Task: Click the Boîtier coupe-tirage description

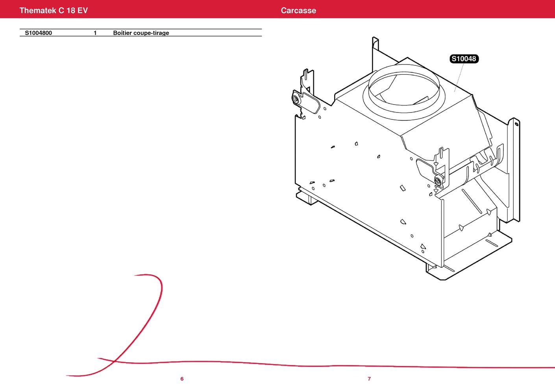Action: coord(141,33)
